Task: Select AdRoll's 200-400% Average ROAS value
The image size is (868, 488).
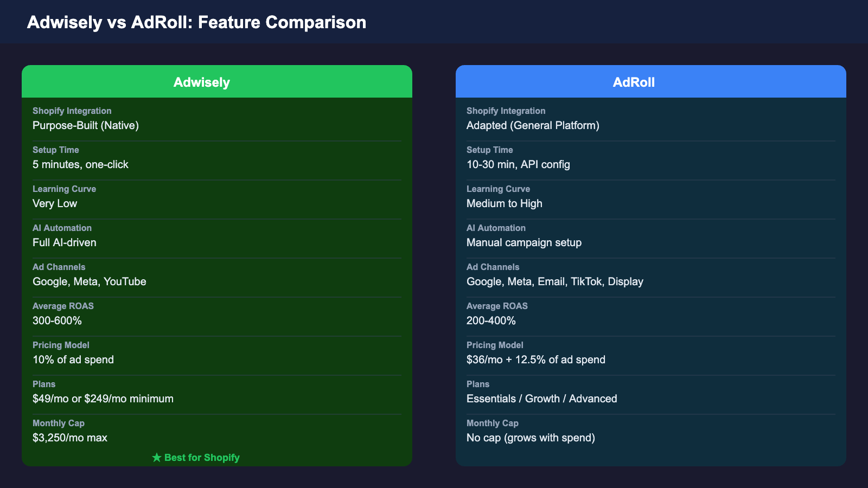Action: click(490, 320)
